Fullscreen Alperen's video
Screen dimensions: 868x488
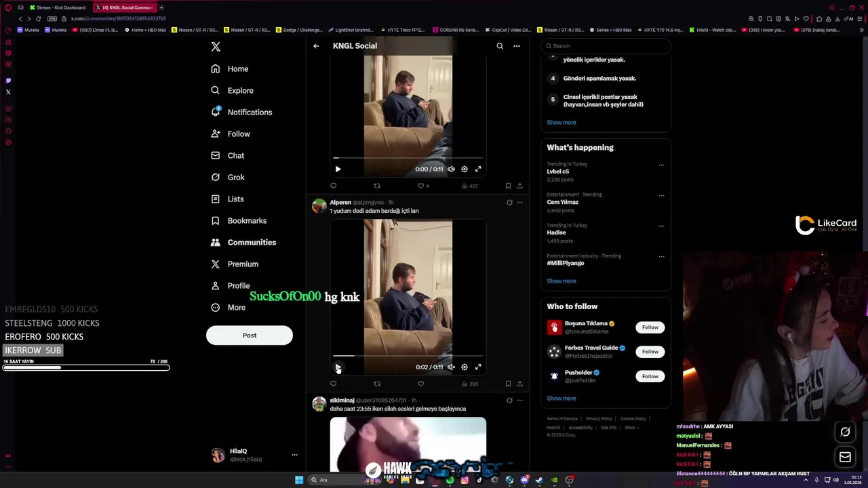478,367
